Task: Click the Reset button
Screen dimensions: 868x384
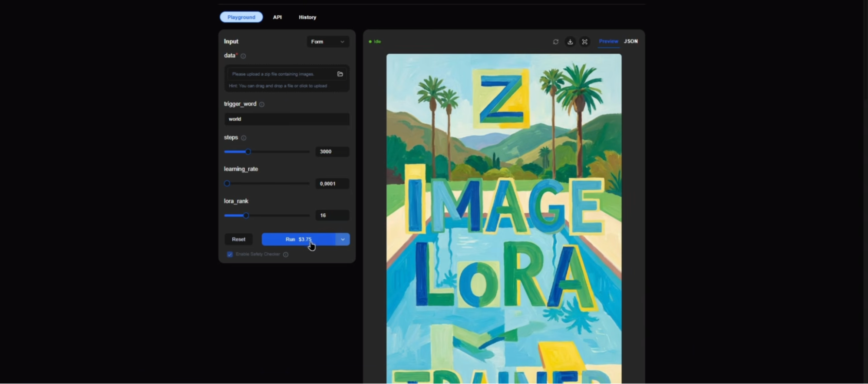Action: tap(238, 239)
